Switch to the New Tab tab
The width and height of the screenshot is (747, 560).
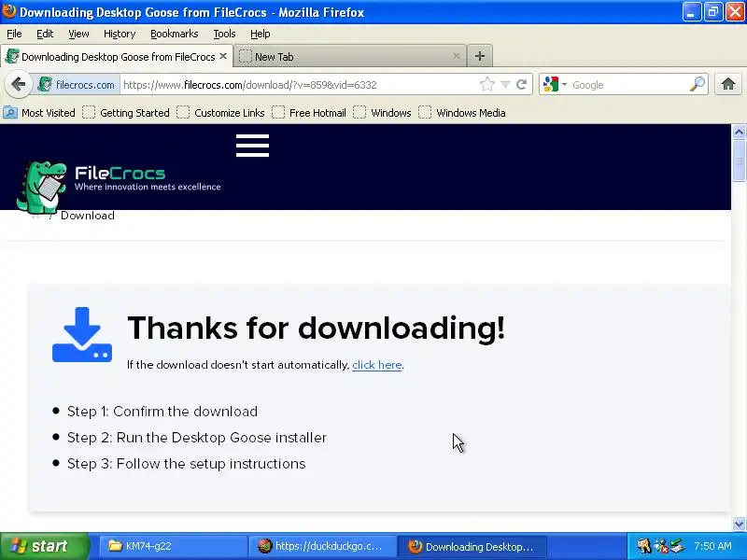pyautogui.click(x=350, y=56)
